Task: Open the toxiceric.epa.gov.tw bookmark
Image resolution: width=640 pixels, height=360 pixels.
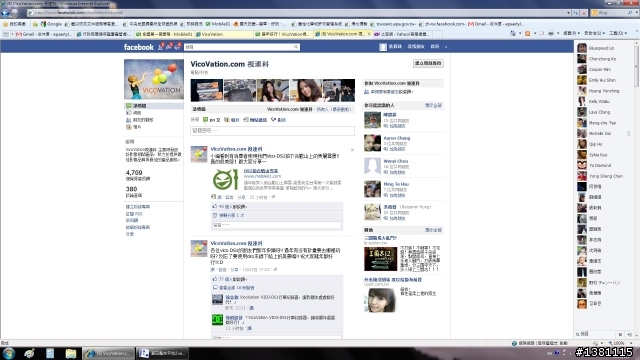Action: point(393,24)
